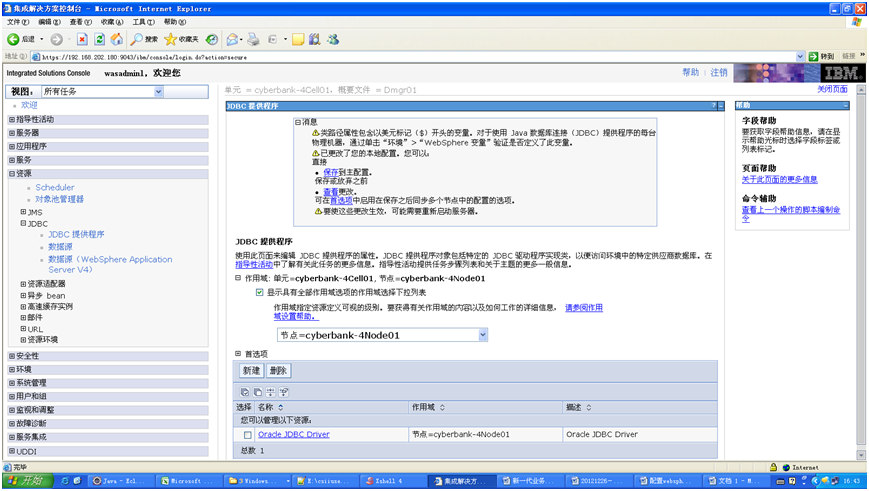Expand the JMS tree node

23,212
